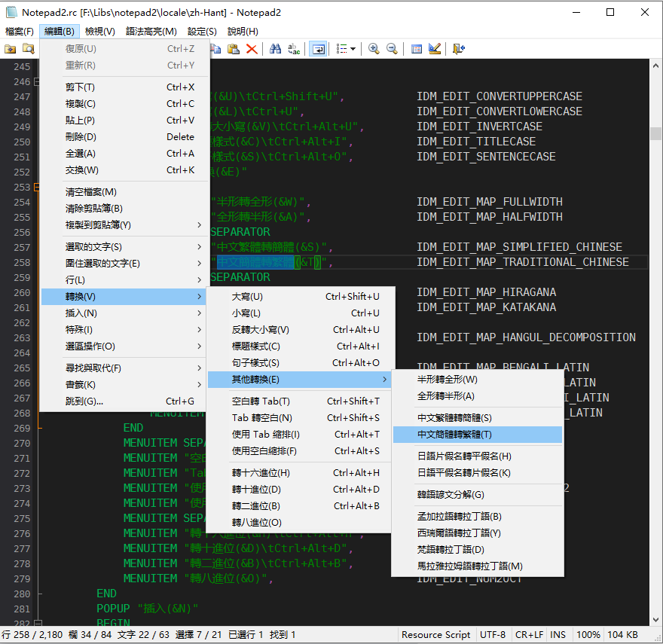Zoom in with the magnifier-plus toolbar icon
The image size is (663, 644).
pyautogui.click(x=374, y=49)
